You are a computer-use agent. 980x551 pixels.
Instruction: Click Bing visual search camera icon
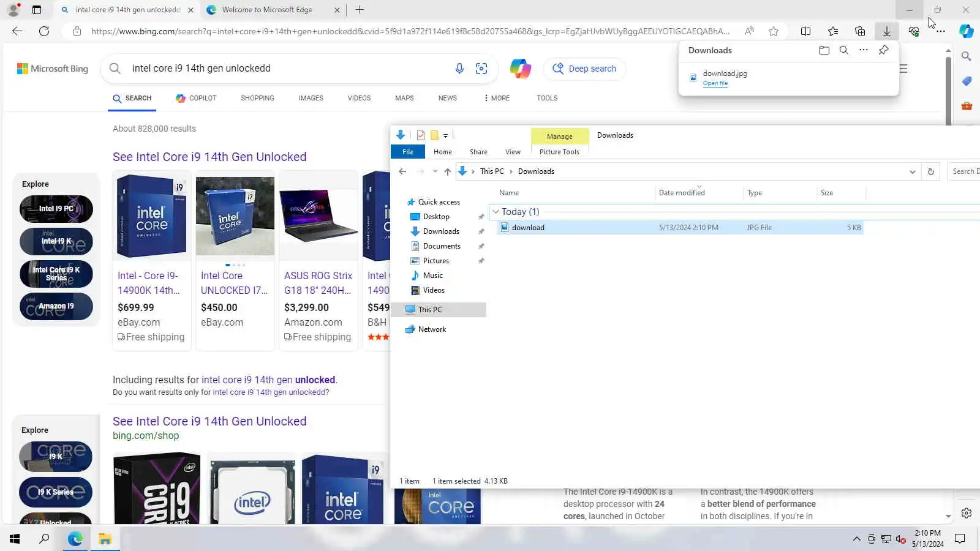[481, 69]
